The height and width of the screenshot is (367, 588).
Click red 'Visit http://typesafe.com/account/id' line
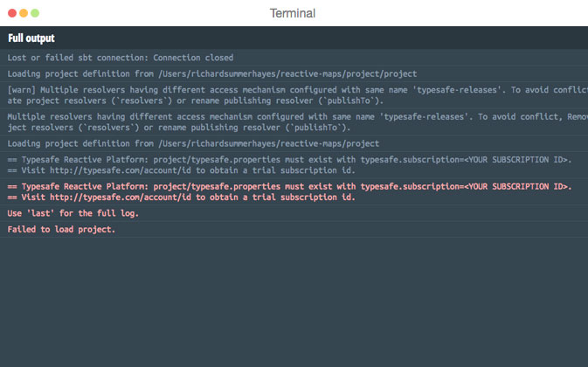[x=181, y=197]
